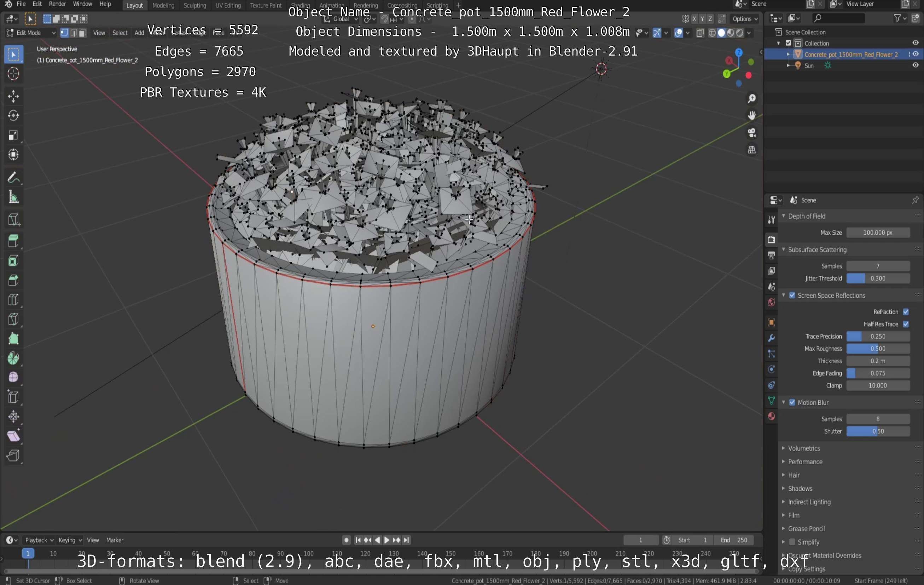Image resolution: width=924 pixels, height=585 pixels.
Task: Choose the Shrink/Fatten tool
Action: point(13,417)
